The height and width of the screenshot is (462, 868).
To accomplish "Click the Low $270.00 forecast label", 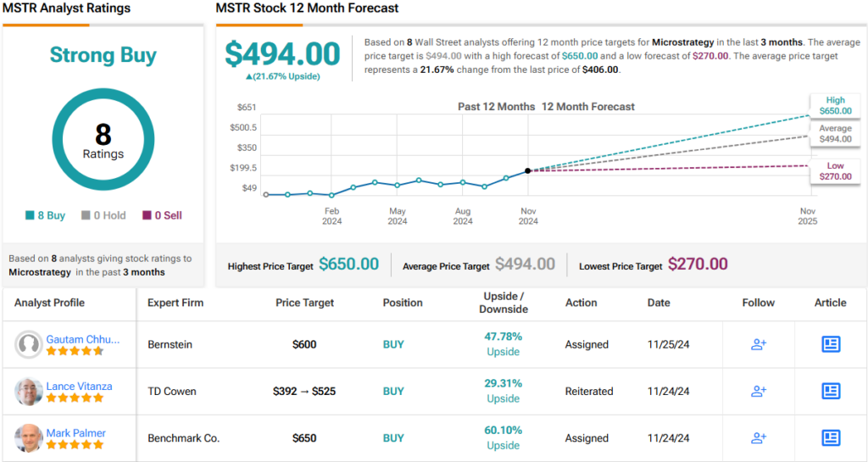I will coord(835,171).
